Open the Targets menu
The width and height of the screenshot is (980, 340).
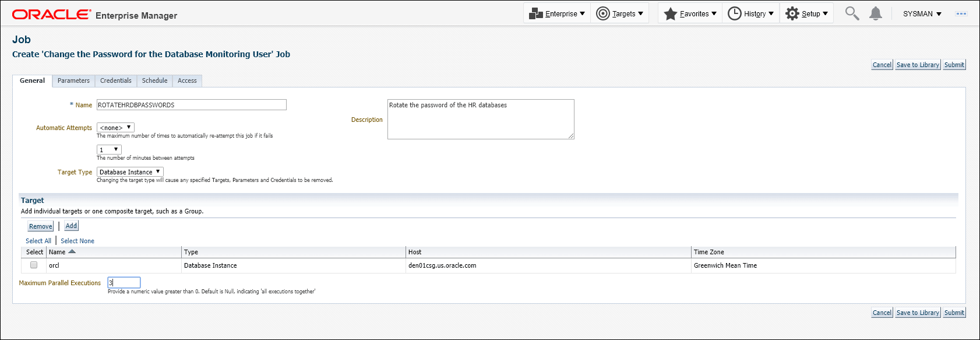click(620, 13)
